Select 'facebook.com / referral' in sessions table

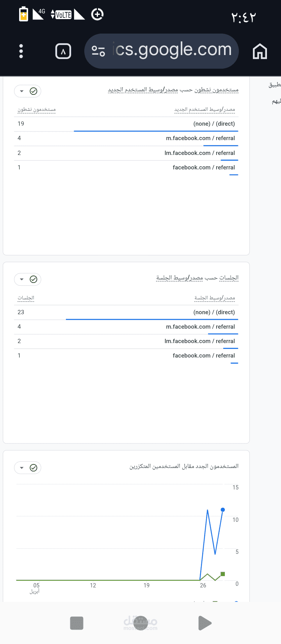[x=126, y=356]
